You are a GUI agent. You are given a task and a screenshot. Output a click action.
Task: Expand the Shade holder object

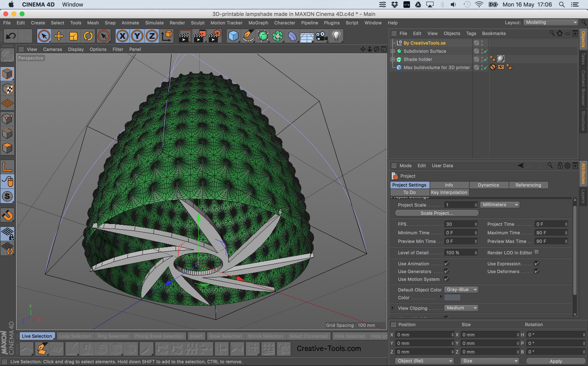tap(393, 59)
